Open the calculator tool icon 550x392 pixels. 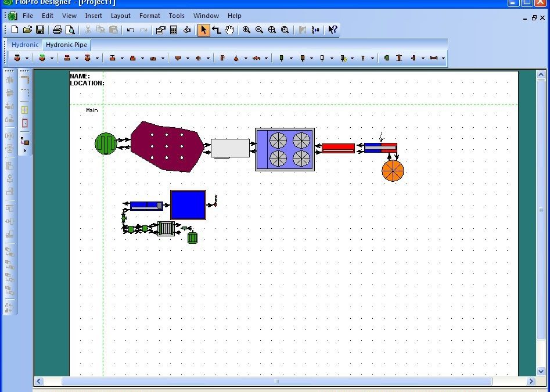(x=174, y=30)
